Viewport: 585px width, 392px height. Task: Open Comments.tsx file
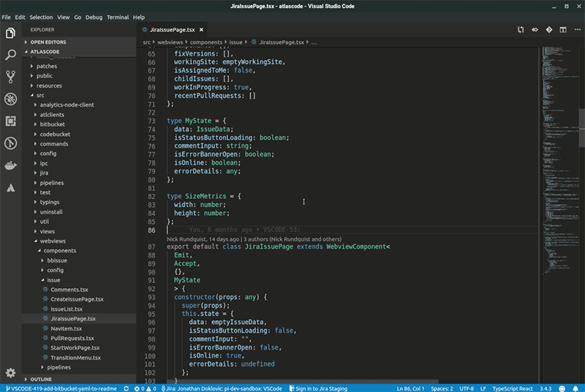point(79,290)
